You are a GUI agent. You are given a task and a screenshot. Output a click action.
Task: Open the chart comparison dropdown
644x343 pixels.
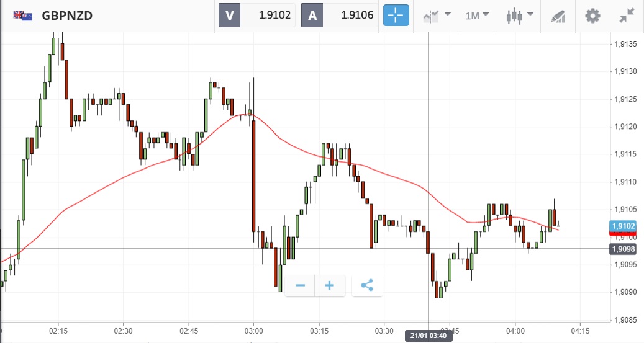[x=437, y=16]
